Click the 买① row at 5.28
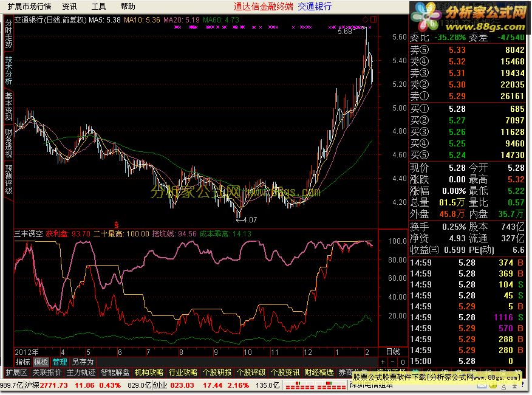Screen dimensions: 532x395 [x=467, y=109]
